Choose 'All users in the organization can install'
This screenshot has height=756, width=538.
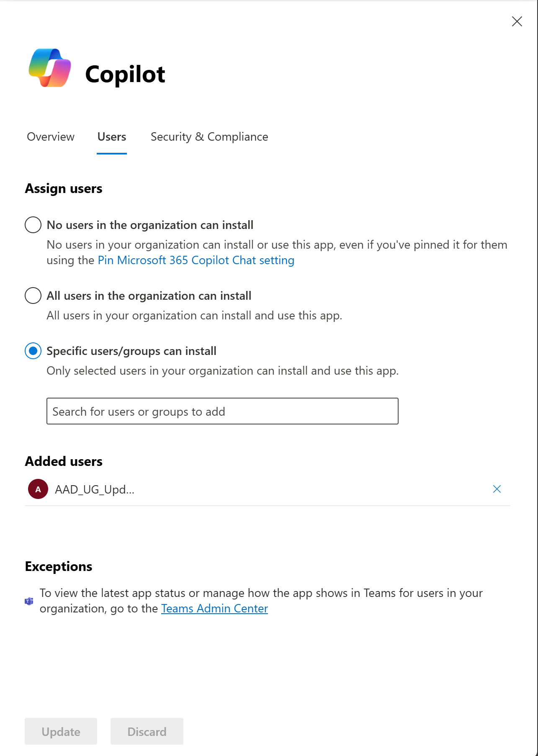[33, 296]
